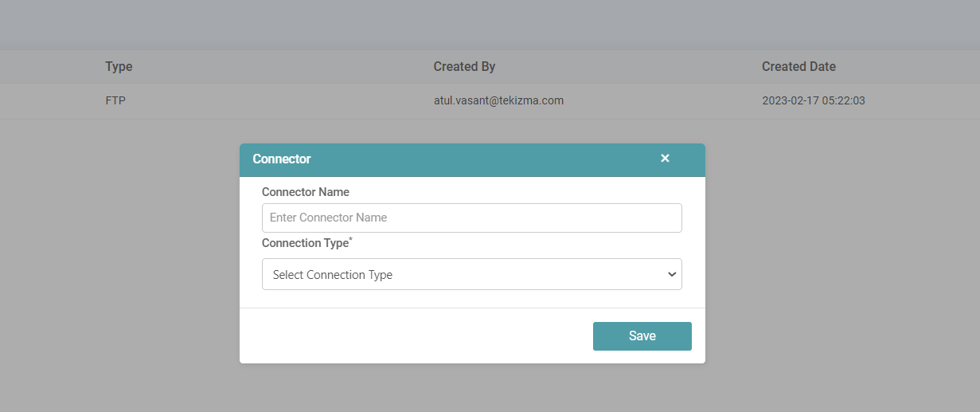Click the Connection Type field label
Viewport: 980px width, 412px height.
coord(305,243)
